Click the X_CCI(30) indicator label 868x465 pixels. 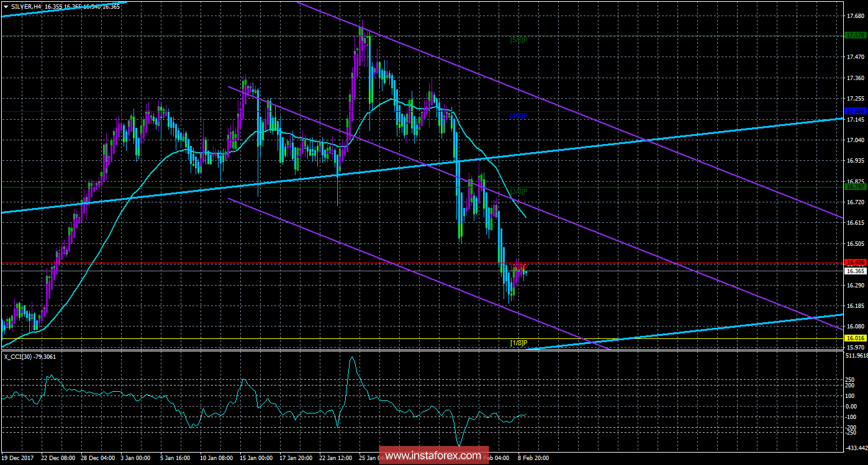30,356
